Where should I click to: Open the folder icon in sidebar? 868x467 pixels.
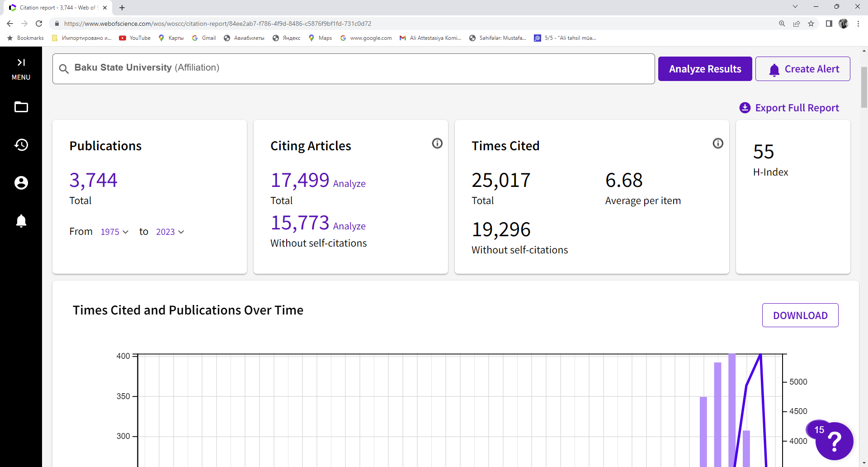click(21, 107)
